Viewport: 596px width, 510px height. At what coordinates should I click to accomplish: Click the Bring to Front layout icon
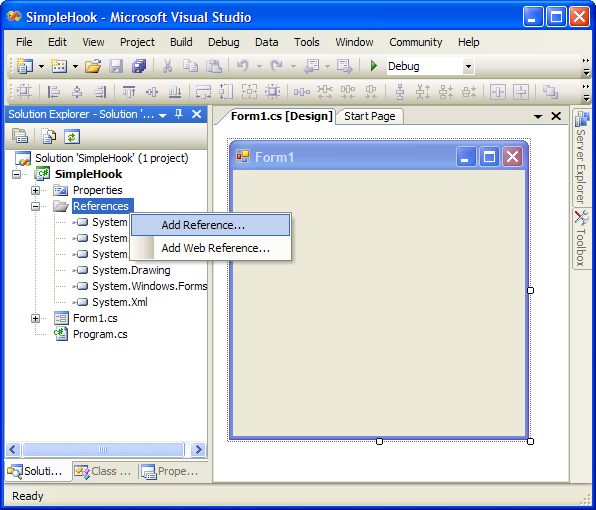click(550, 92)
